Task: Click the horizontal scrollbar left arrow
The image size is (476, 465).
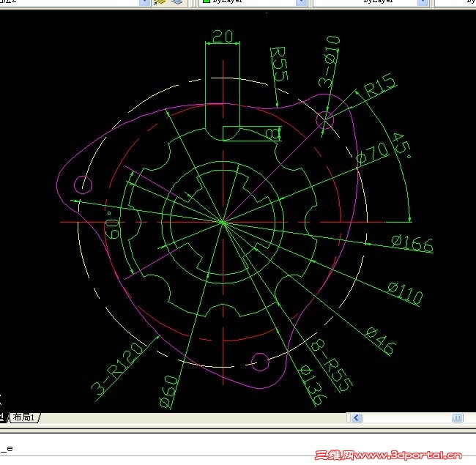Action: click(x=357, y=418)
